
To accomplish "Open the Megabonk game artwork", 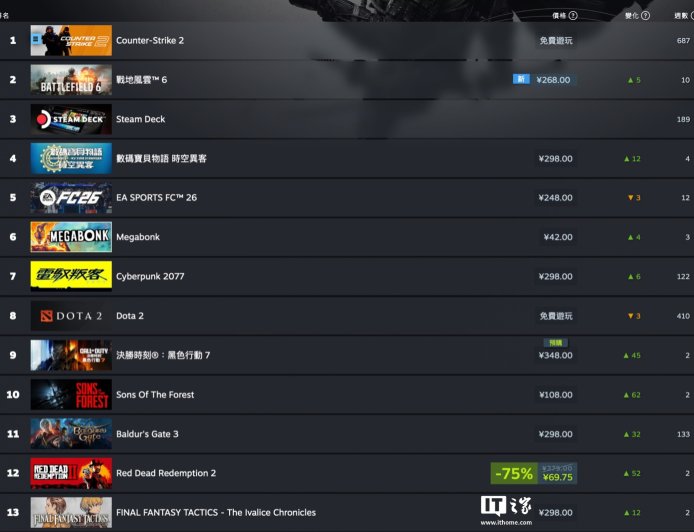I will (x=71, y=237).
